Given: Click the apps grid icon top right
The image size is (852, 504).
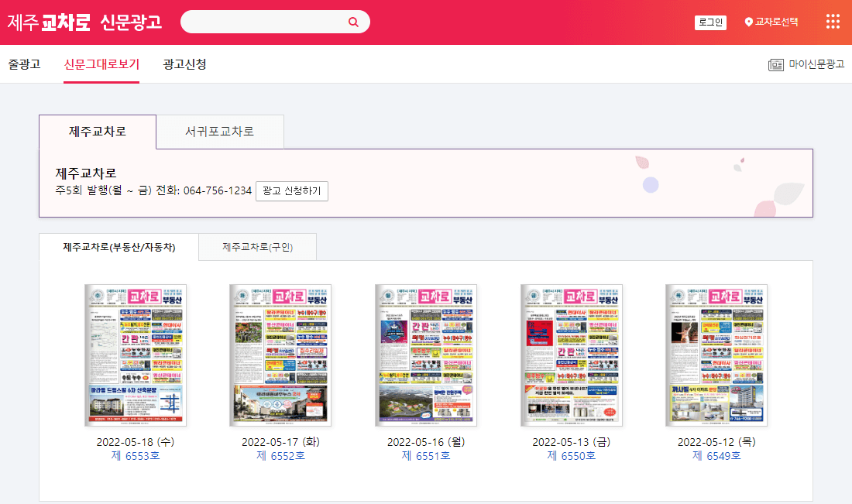Looking at the screenshot, I should click(x=833, y=22).
